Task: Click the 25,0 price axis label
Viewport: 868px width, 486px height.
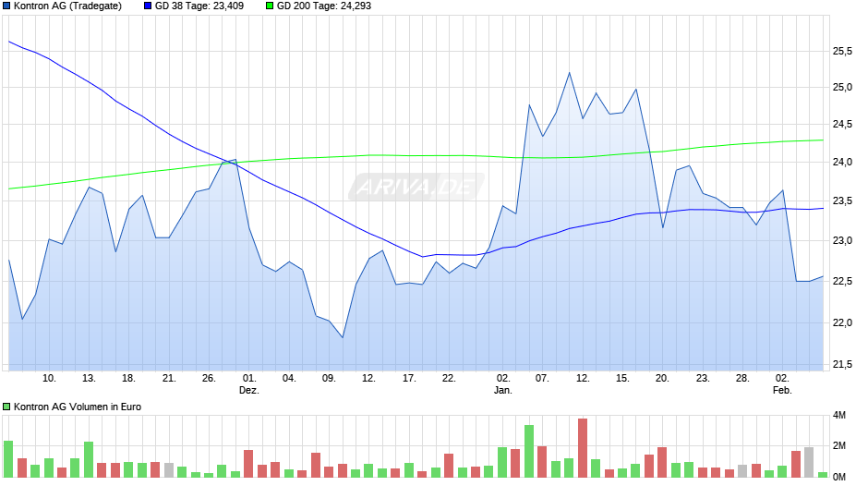Action: (x=842, y=88)
